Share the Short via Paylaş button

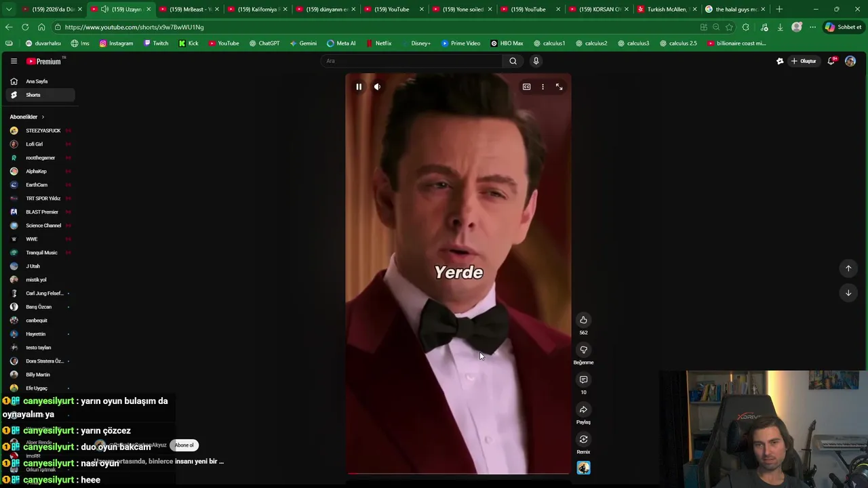click(x=583, y=409)
